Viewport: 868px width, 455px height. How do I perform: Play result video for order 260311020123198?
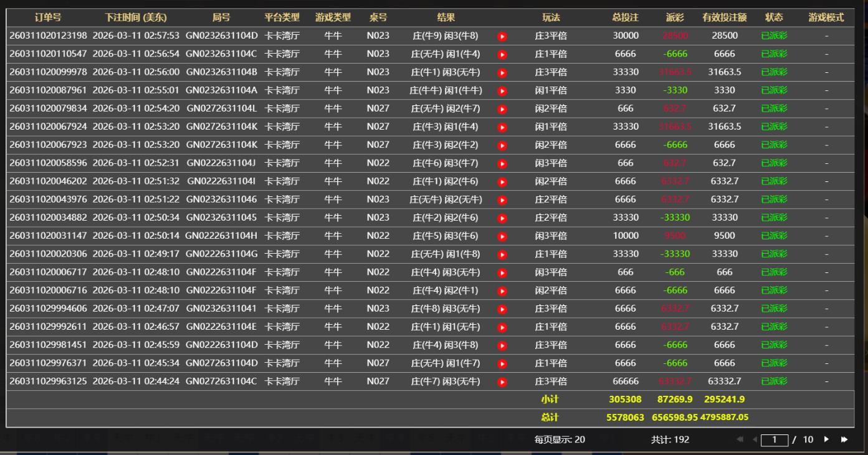[x=502, y=36]
